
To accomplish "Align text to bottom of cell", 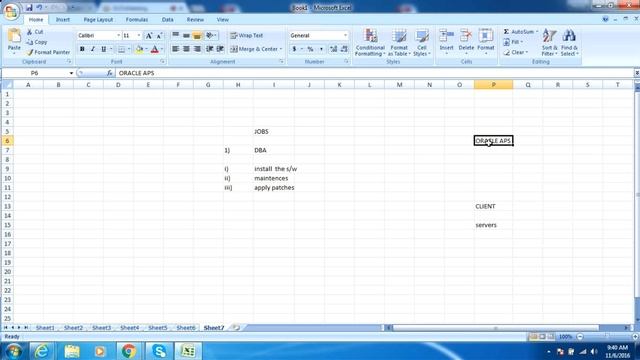I will coord(197,36).
